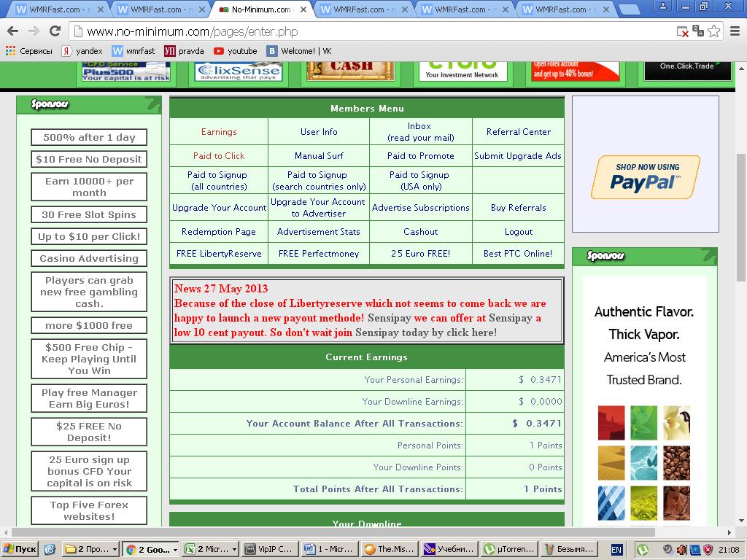The height and width of the screenshot is (560, 747).
Task: Open Advertisement Stats link
Action: (319, 231)
